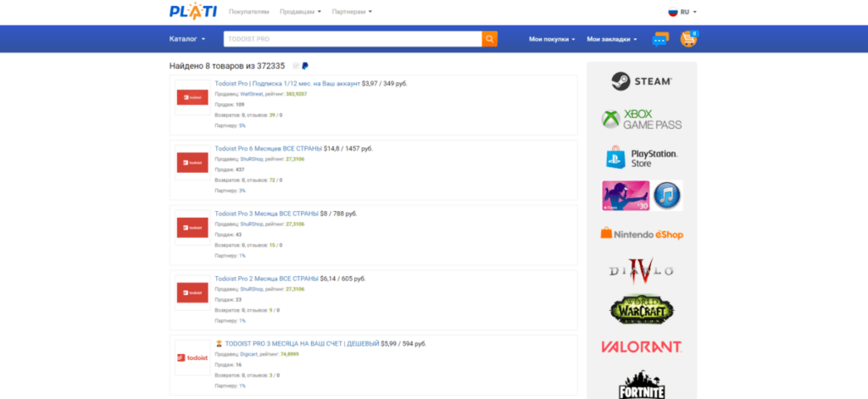Image resolution: width=868 pixels, height=399 pixels.
Task: Click price $8 / 788 руб.
Action: click(339, 213)
